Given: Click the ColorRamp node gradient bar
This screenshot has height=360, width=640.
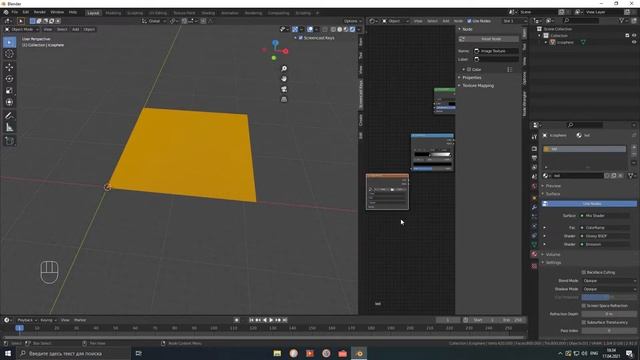Looking at the screenshot, I should [433, 155].
